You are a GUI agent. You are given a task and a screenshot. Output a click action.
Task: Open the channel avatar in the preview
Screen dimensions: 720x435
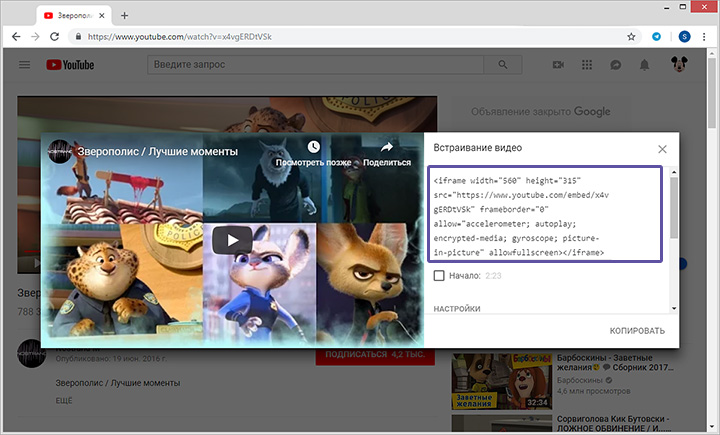pyautogui.click(x=59, y=152)
